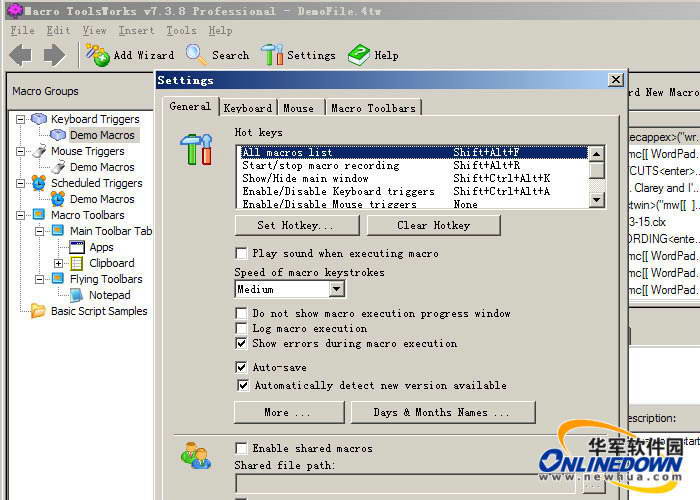Click the hot keys list scrollbar thumb
This screenshot has height=500, width=700.
point(597,170)
